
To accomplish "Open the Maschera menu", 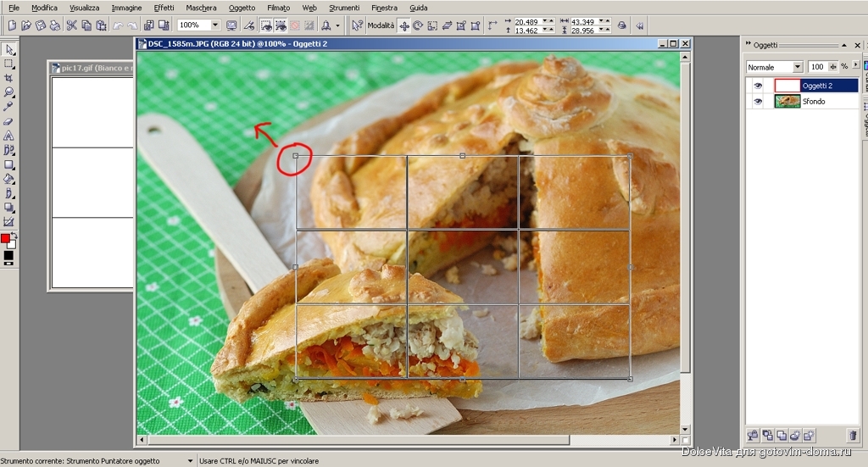I will (201, 8).
